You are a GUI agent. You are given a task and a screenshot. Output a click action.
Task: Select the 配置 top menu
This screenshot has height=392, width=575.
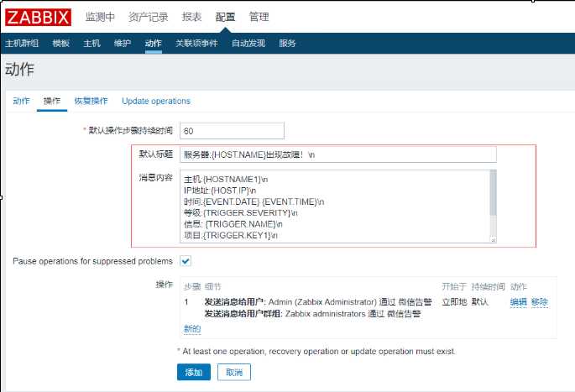coord(225,17)
